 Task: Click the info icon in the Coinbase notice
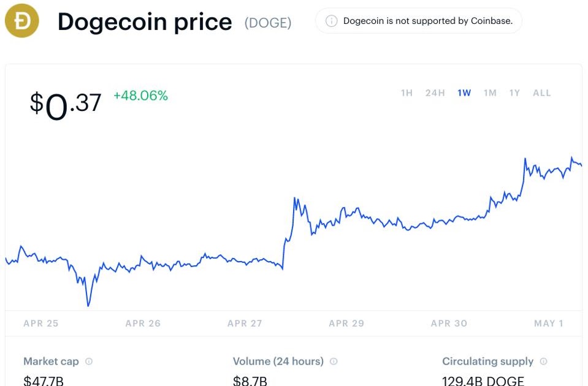331,21
